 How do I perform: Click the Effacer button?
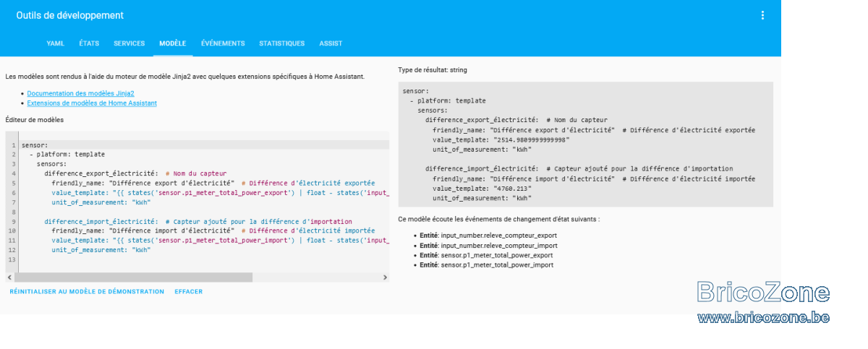tap(189, 292)
